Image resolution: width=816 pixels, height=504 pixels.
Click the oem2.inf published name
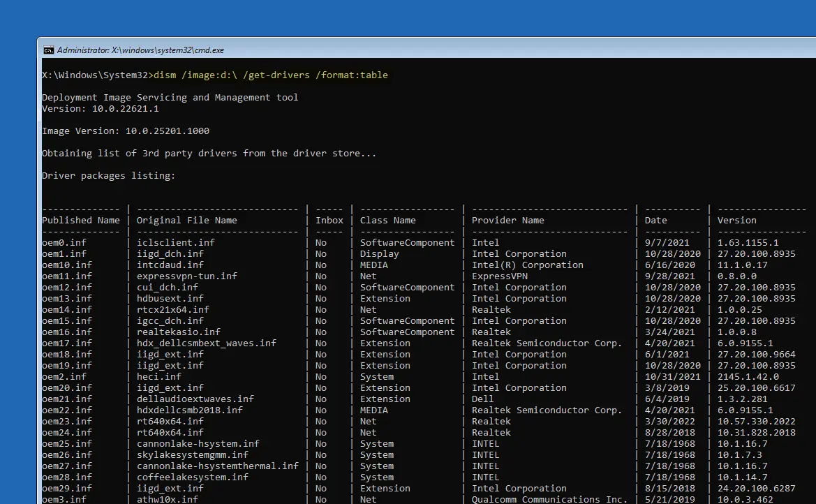click(x=64, y=376)
